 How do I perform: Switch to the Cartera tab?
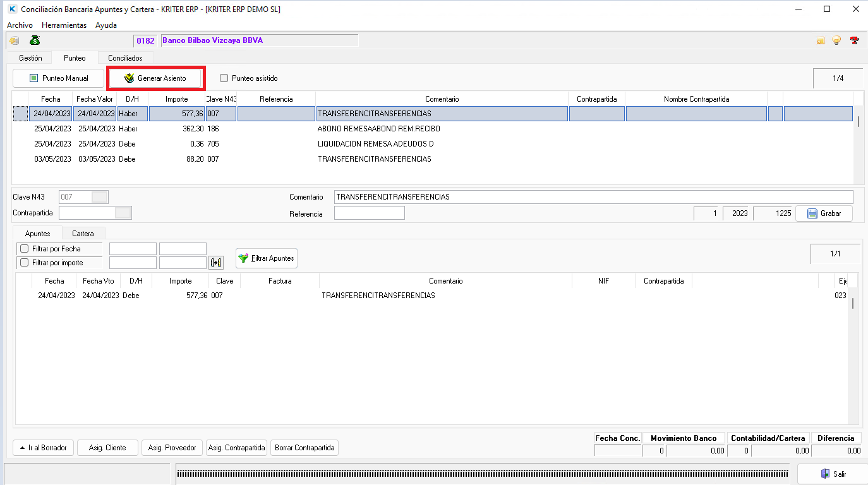83,234
